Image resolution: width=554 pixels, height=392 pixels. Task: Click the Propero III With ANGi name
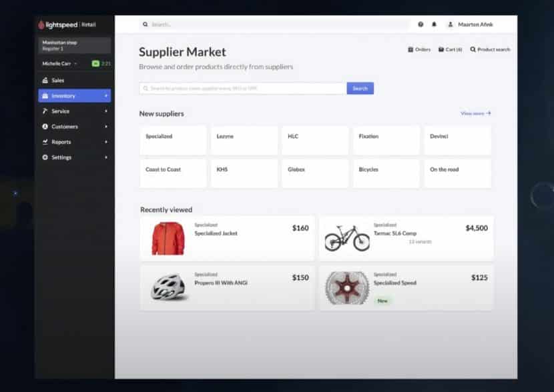(221, 283)
